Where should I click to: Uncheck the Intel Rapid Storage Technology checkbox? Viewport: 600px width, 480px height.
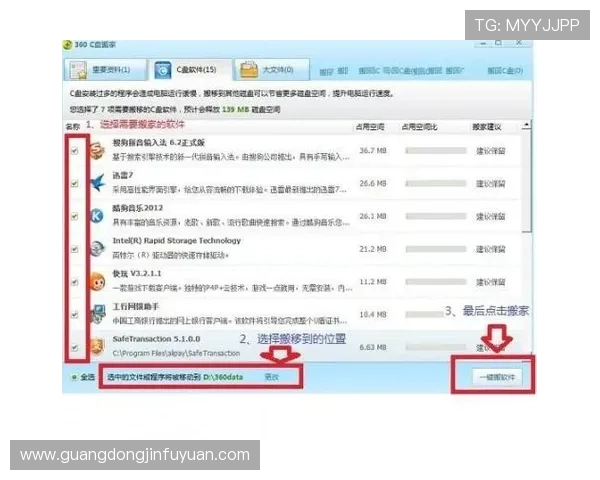coord(75,249)
